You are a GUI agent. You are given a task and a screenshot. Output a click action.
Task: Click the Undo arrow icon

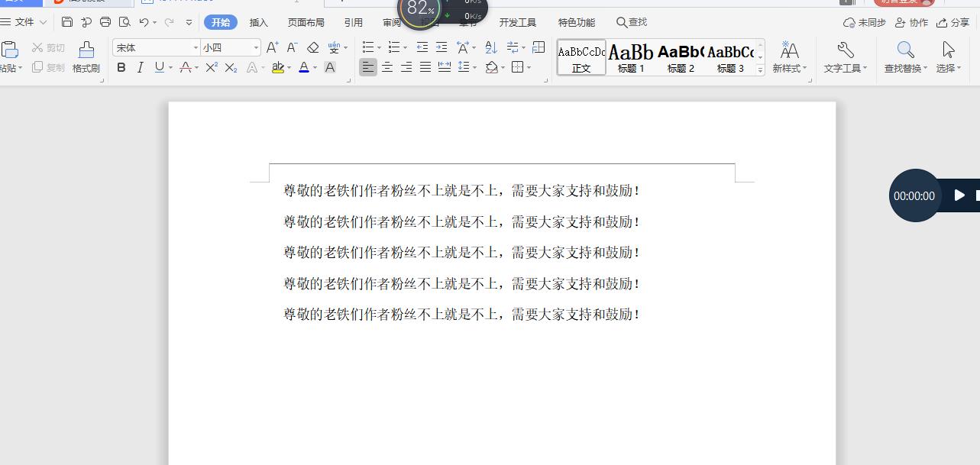144,22
